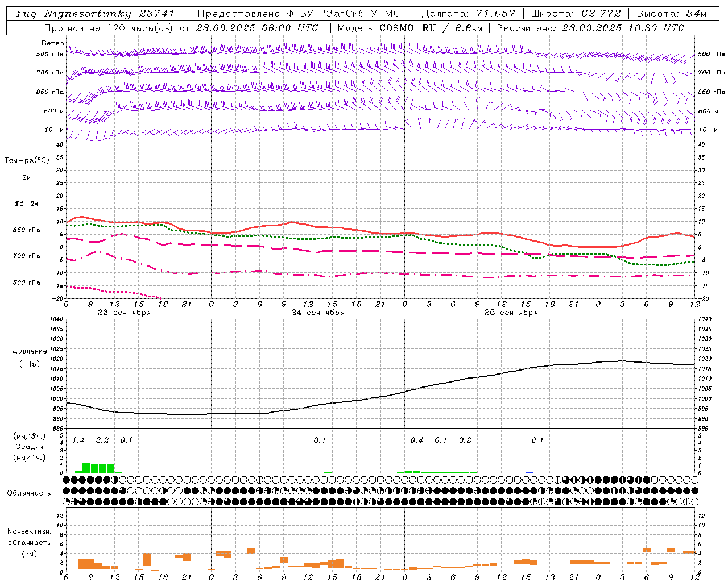
Task: Click the '850 гПа' entry in temperature legend
Action: point(26,230)
